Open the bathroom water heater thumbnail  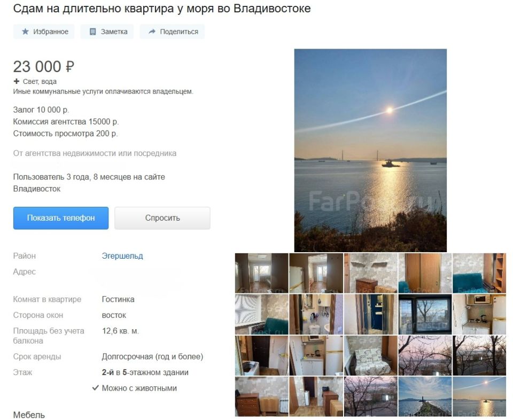(316, 314)
